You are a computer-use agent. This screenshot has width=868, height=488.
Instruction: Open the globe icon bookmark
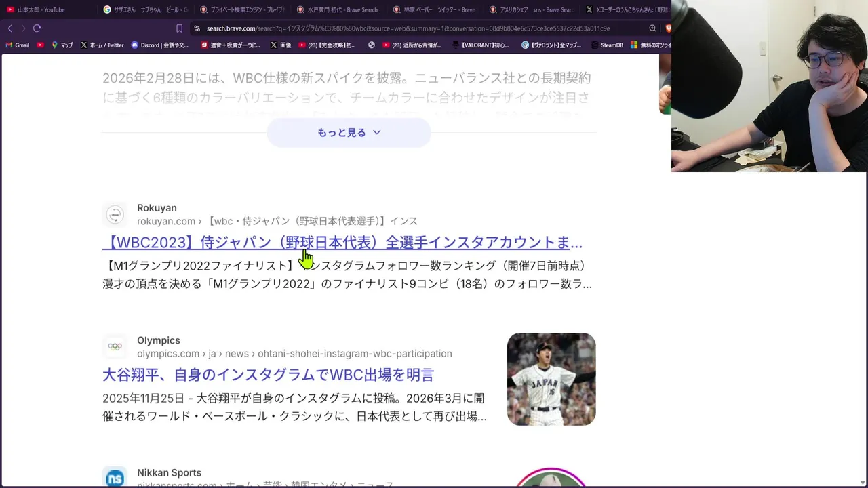click(x=372, y=45)
